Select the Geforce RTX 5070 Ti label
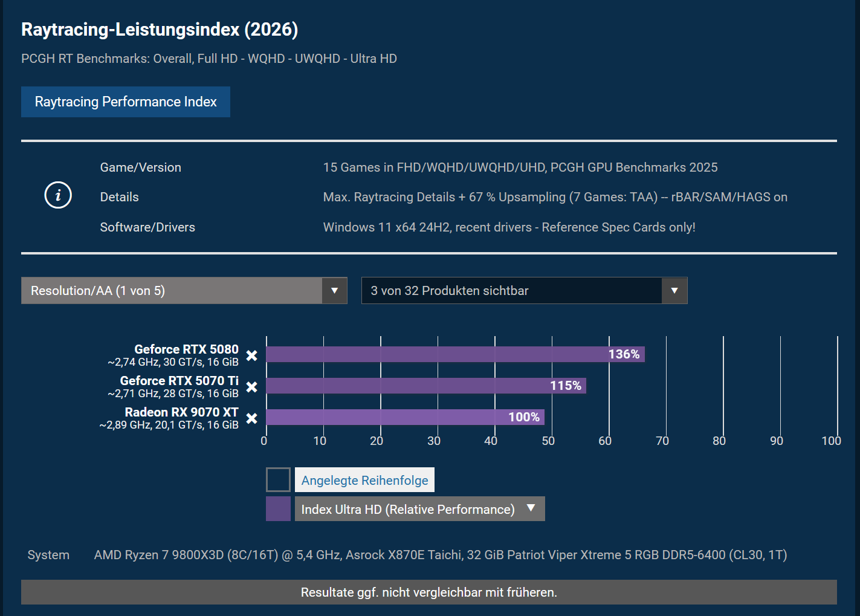The width and height of the screenshot is (860, 616). point(179,381)
